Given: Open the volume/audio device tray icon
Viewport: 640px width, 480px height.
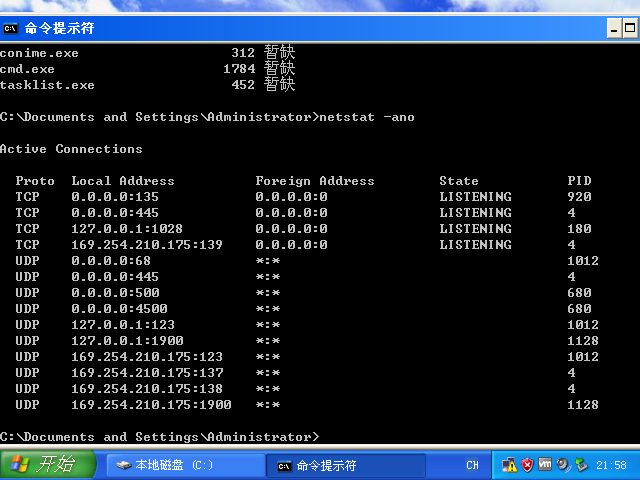Looking at the screenshot, I should tap(563, 464).
